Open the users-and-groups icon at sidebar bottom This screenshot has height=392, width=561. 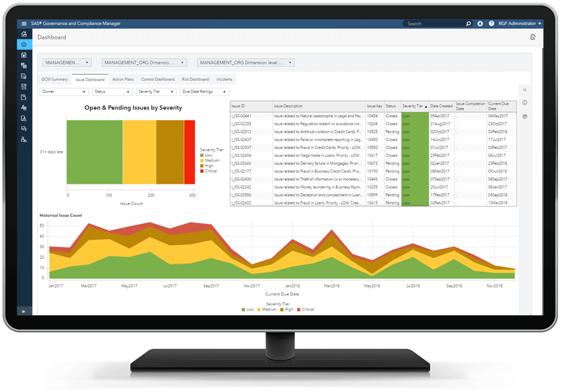click(24, 140)
